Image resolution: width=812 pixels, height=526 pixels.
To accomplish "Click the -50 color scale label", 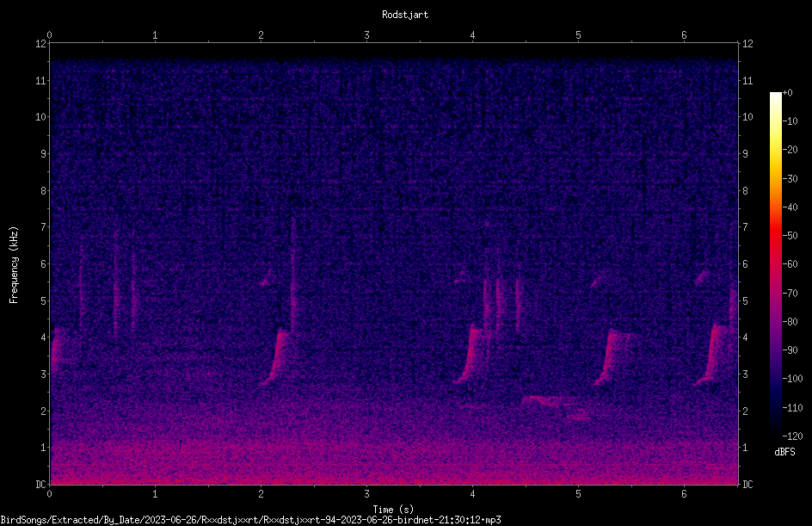I will pyautogui.click(x=790, y=236).
